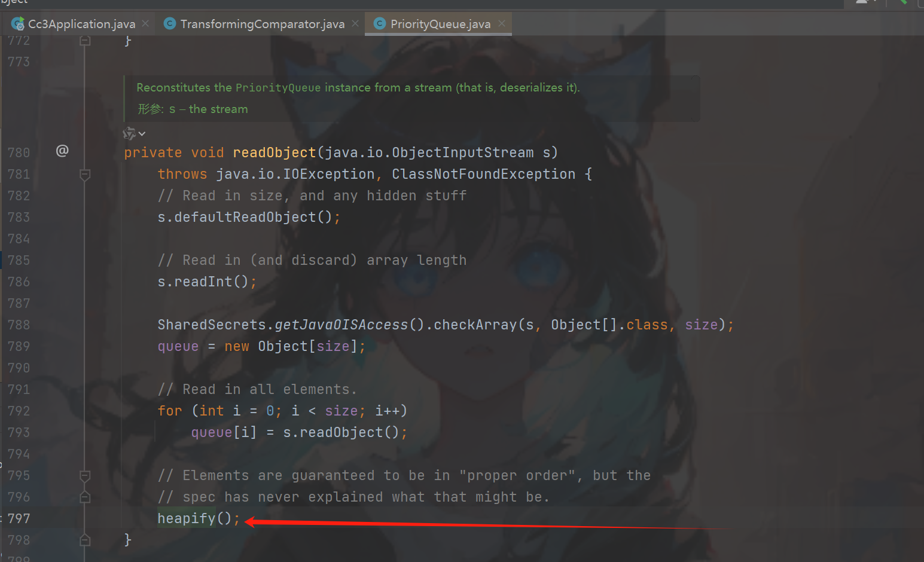This screenshot has height=562, width=924.
Task: Click the @ gutter icon at line 780
Action: point(62,150)
